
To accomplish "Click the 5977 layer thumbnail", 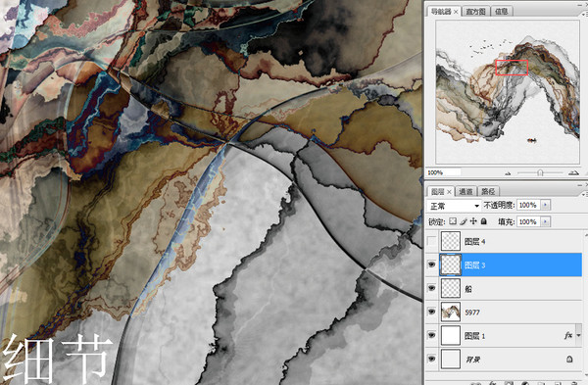I will coord(451,312).
